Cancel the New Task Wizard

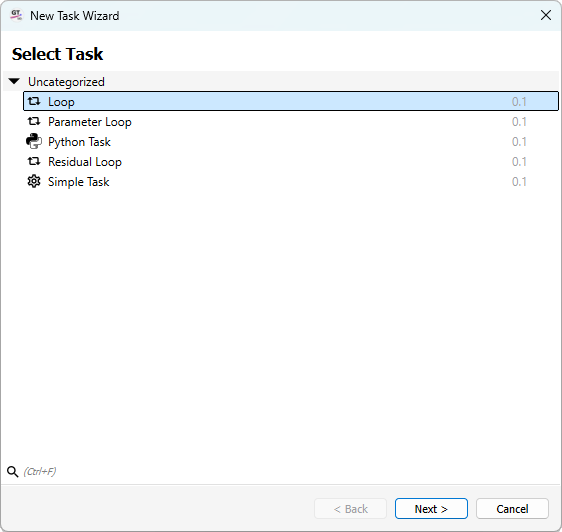(512, 509)
